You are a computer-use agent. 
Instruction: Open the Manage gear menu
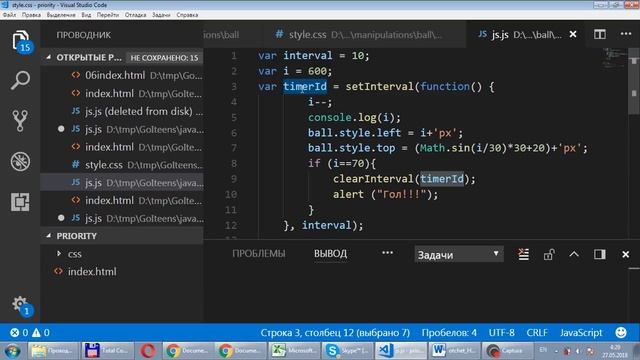tap(20, 304)
